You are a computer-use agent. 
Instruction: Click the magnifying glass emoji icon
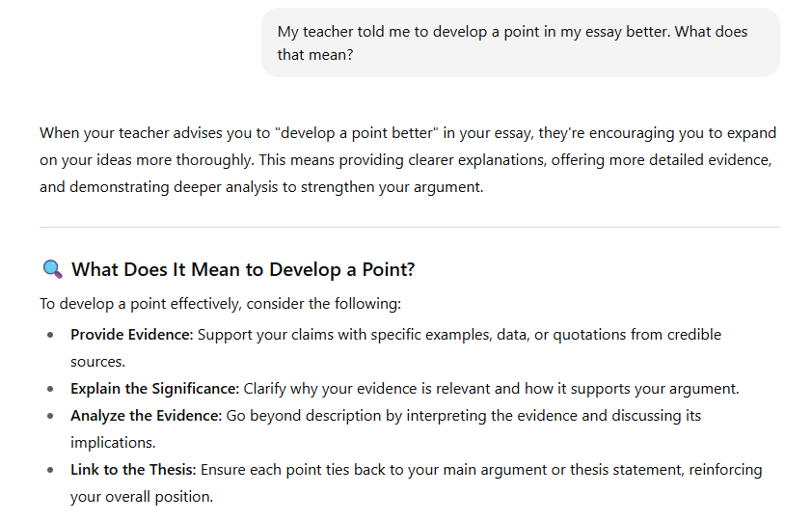pos(52,269)
